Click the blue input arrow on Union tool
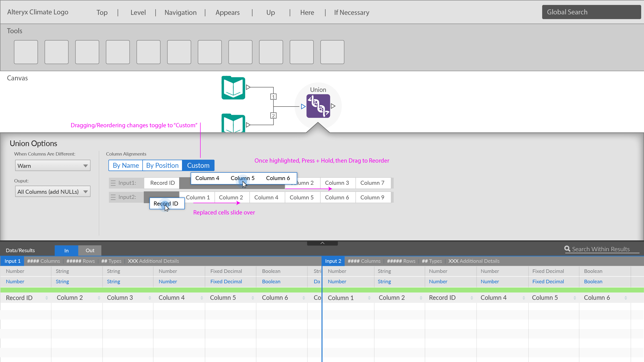 303,107
